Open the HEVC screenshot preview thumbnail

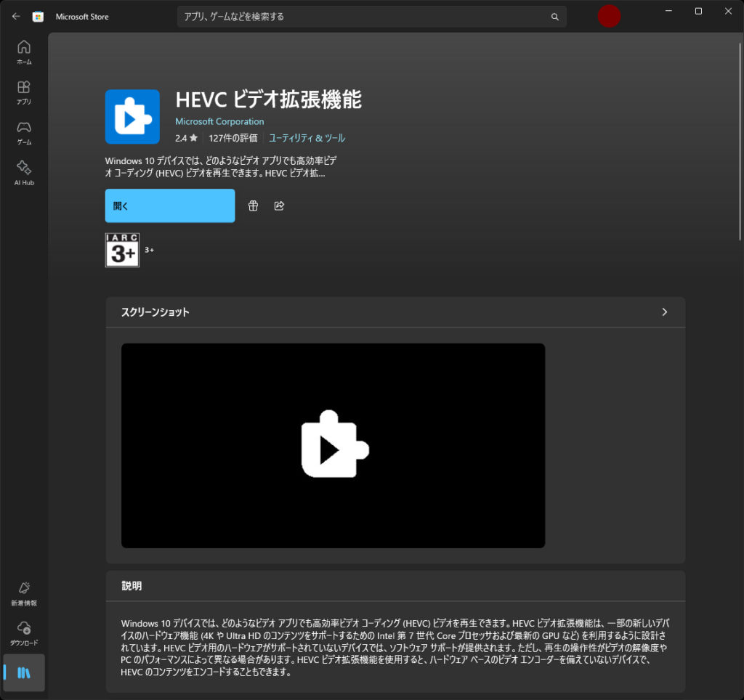(333, 445)
